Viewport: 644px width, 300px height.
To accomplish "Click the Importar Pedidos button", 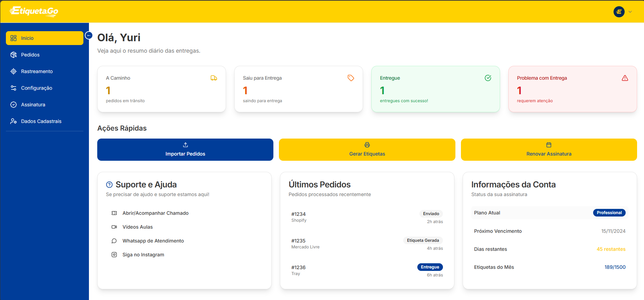I will point(185,150).
